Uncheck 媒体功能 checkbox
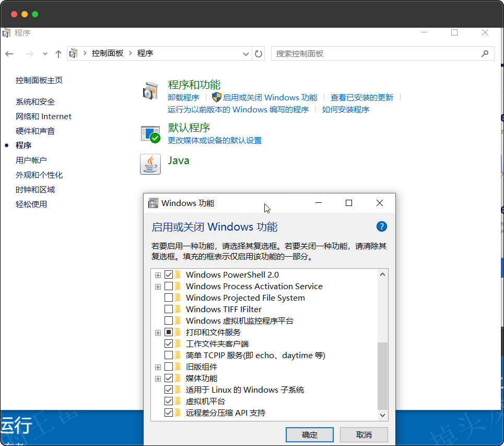The image size is (504, 446). tap(169, 378)
